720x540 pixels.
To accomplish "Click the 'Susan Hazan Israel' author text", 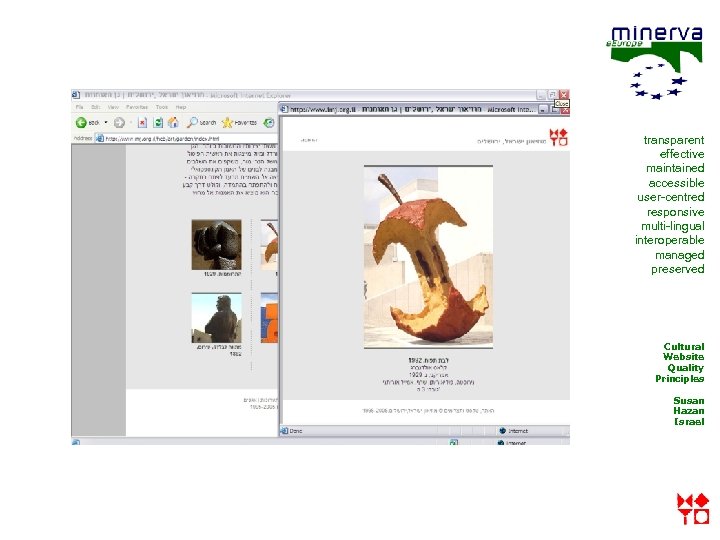I will 689,411.
